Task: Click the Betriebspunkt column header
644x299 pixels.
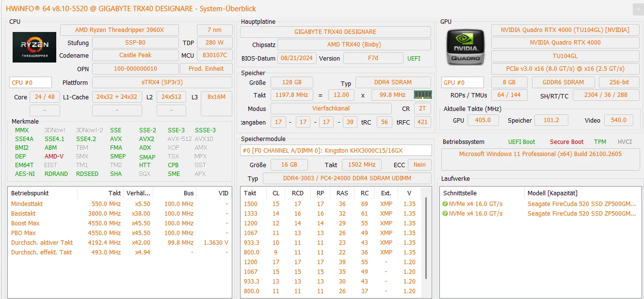Action: (42, 193)
